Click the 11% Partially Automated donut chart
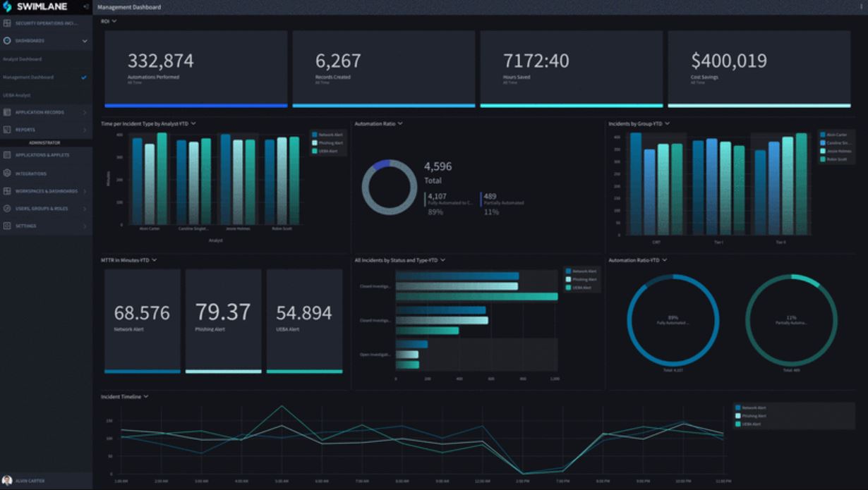This screenshot has width=868, height=490. [x=792, y=319]
